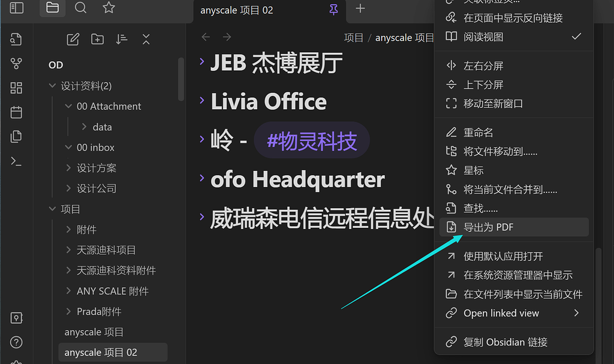Open help question mark icon
Image resolution: width=614 pixels, height=364 pixels.
coord(16,342)
